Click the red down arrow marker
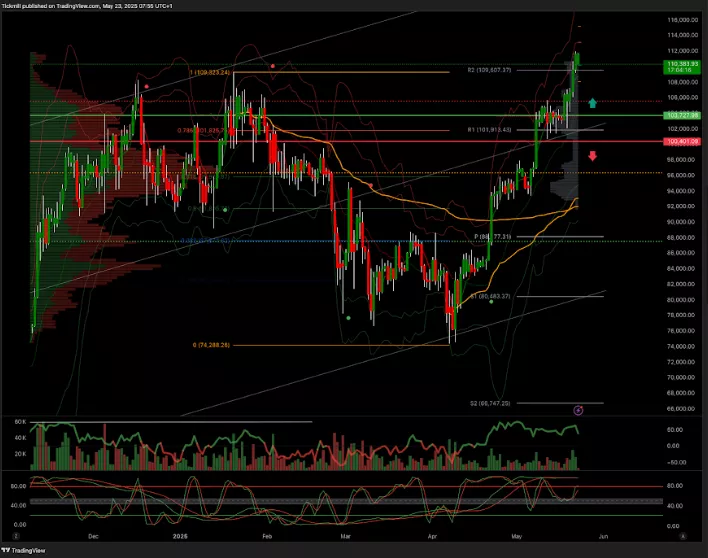708x558 pixels. (593, 155)
